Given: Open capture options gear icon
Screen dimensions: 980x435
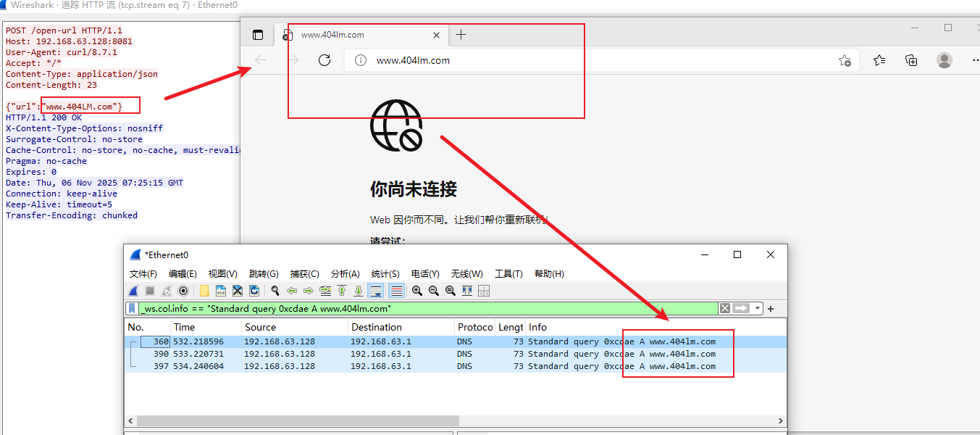Looking at the screenshot, I should coord(183,291).
